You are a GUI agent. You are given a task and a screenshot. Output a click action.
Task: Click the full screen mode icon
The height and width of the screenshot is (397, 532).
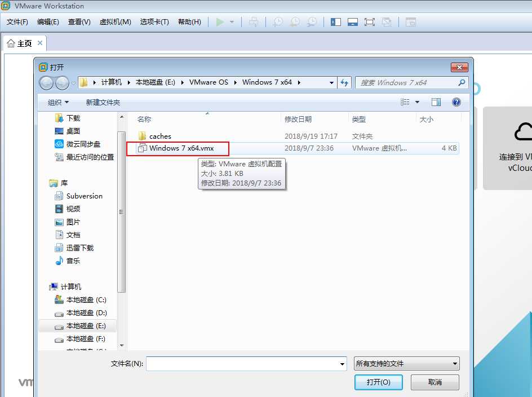click(370, 22)
